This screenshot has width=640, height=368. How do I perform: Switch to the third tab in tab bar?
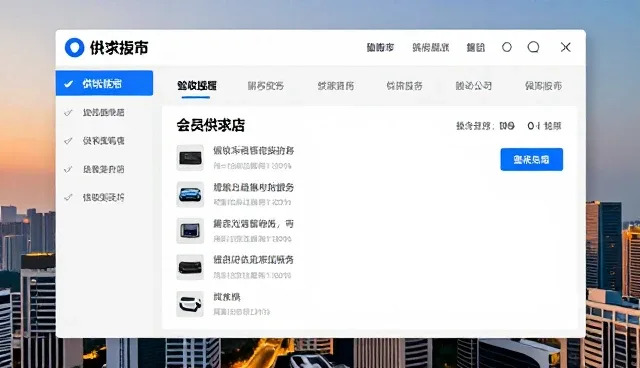tap(336, 86)
